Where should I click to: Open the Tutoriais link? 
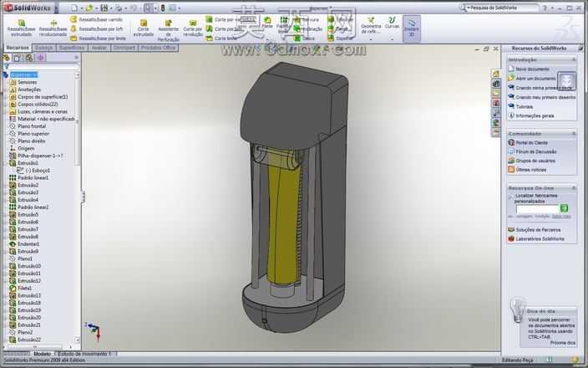pyautogui.click(x=525, y=107)
